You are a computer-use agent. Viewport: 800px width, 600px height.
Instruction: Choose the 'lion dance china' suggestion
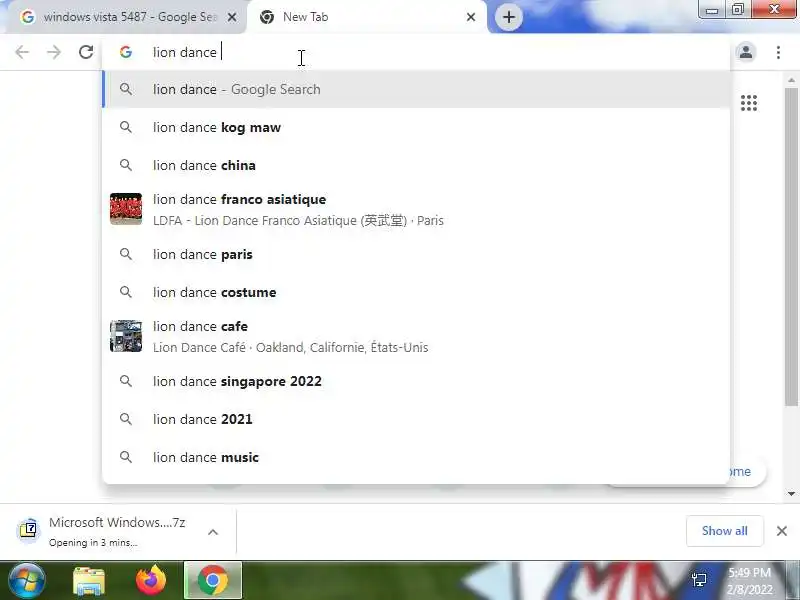[416, 165]
